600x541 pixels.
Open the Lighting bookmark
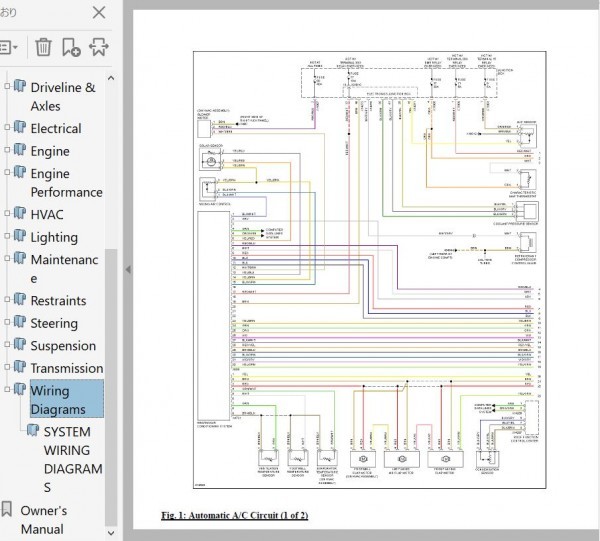tap(54, 237)
